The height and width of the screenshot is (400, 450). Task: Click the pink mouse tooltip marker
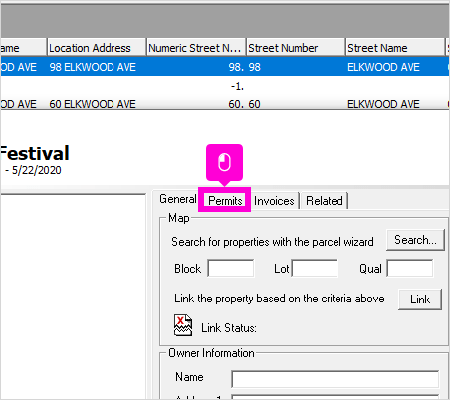pos(224,163)
